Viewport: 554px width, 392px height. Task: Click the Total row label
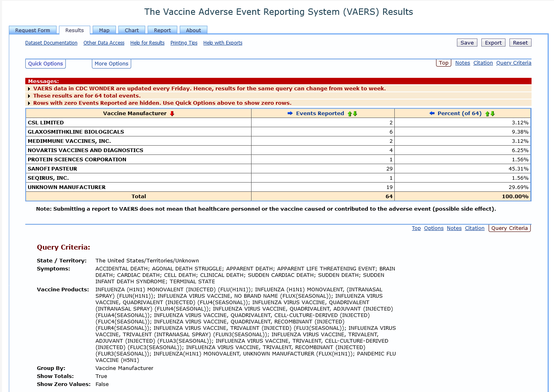pos(139,197)
